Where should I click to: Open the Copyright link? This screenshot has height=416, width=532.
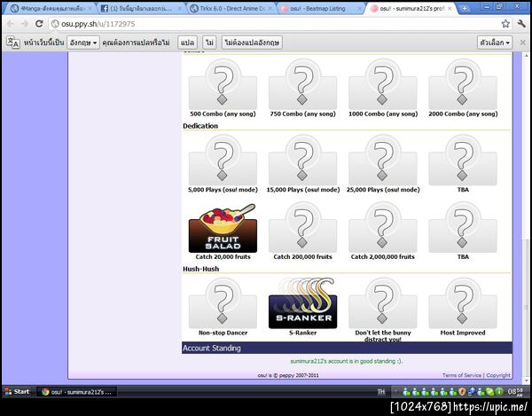(x=498, y=375)
